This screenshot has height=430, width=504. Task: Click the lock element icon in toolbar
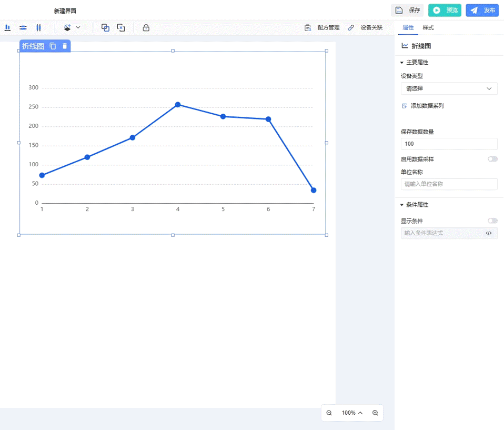coord(146,28)
